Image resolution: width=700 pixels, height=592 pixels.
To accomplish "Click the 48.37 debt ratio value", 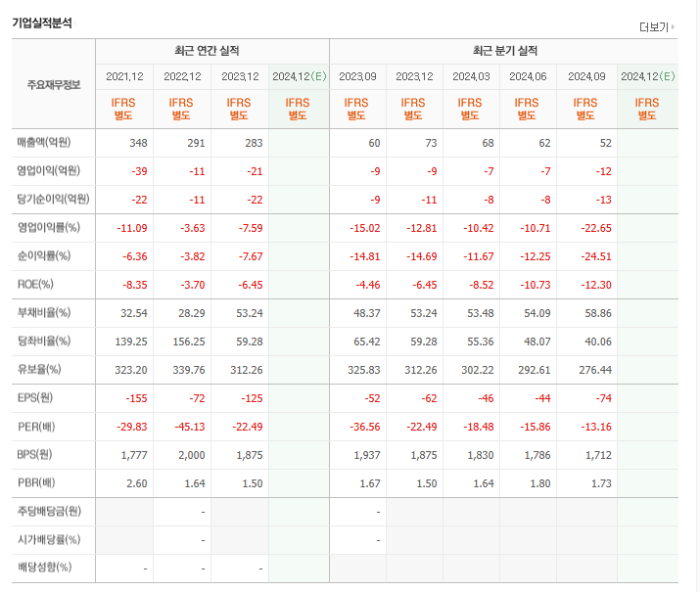I will point(367,314).
